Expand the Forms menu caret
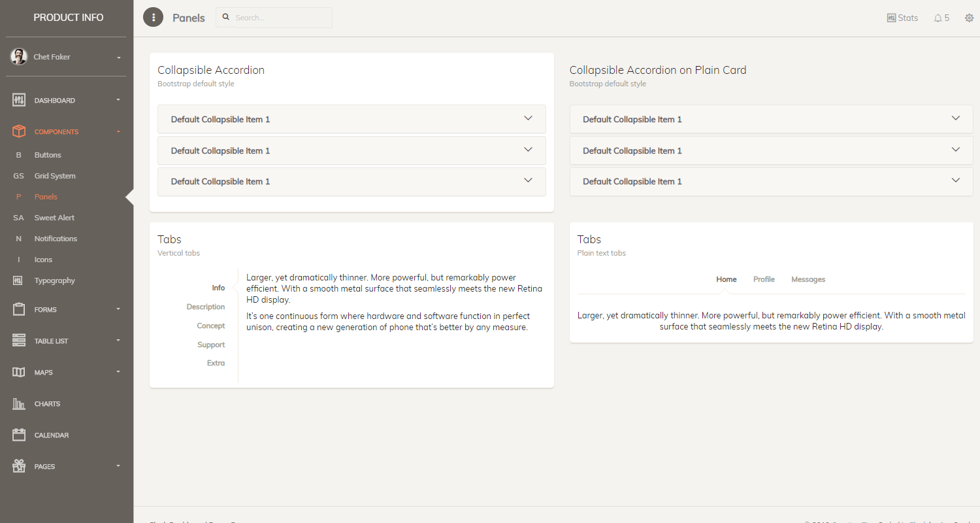 [x=118, y=309]
